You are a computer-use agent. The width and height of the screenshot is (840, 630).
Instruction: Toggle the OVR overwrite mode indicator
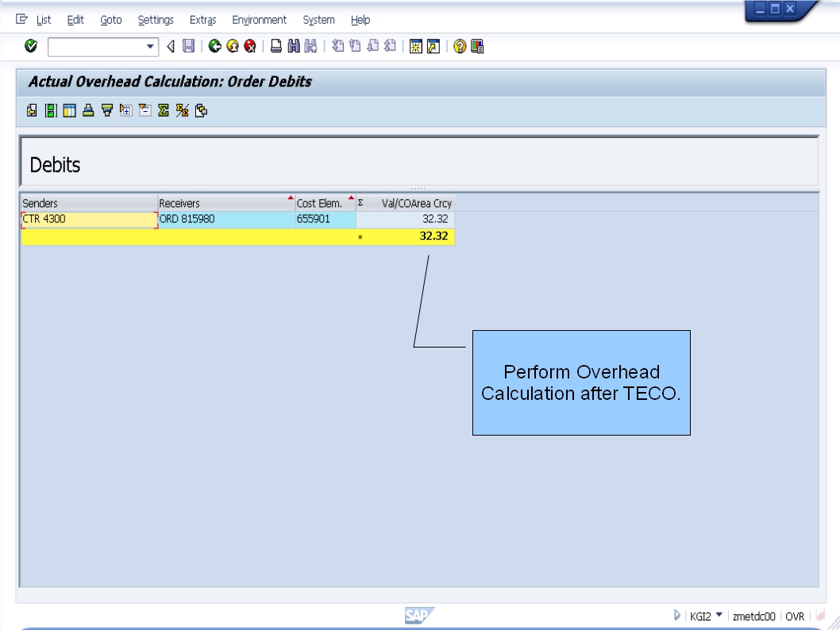pos(795,617)
